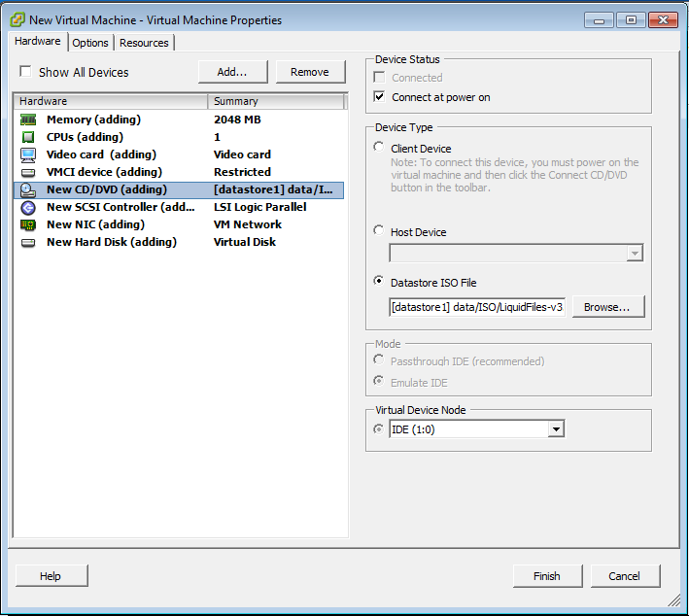Select the CPUs (adding) row label
Viewport: 689px width, 616px height.
coord(85,137)
